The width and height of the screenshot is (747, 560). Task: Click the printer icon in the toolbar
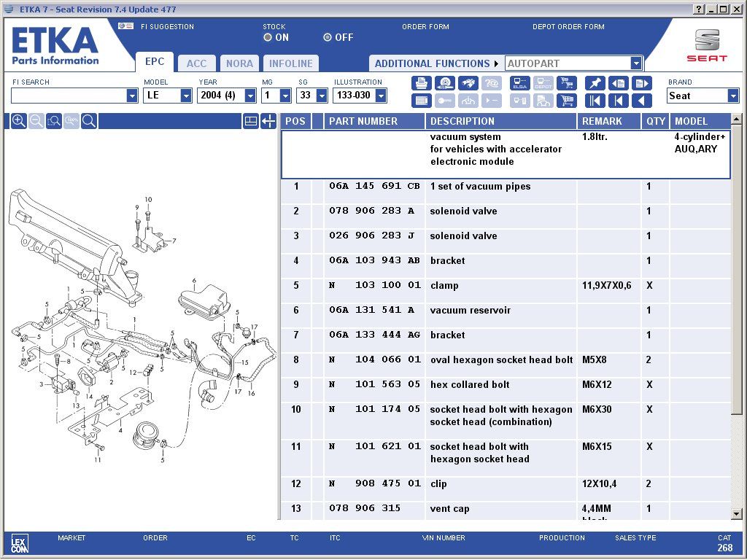421,83
